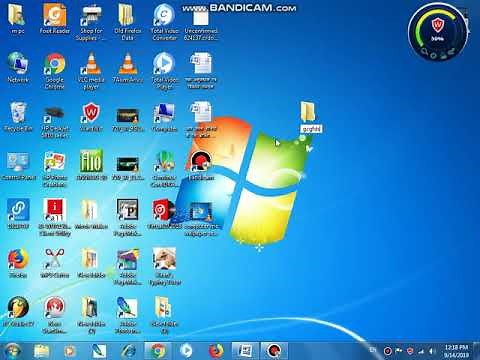
Task: Open the Recycle Bin
Action: tap(18, 117)
